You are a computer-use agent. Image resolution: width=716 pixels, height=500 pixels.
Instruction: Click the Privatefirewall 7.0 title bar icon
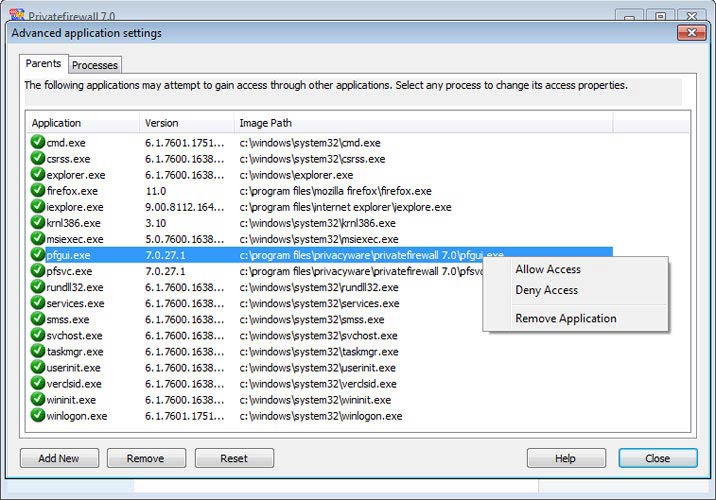click(x=17, y=15)
